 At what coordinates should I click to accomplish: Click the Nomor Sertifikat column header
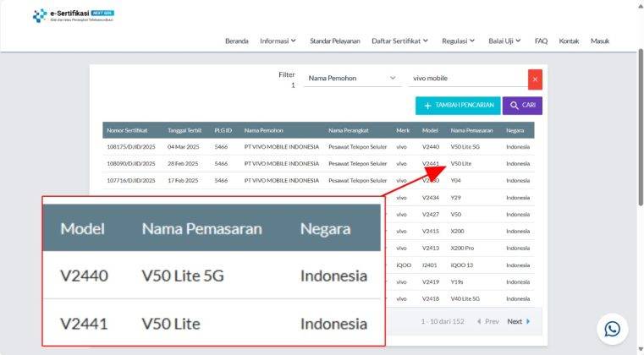tap(127, 130)
